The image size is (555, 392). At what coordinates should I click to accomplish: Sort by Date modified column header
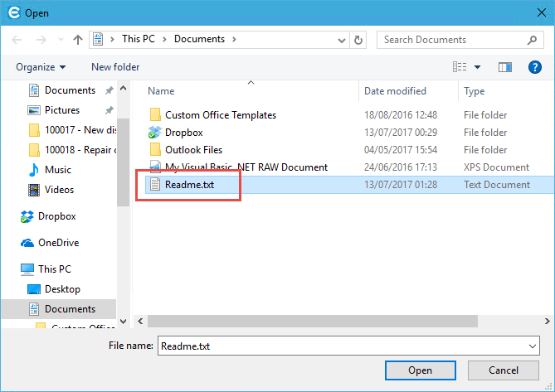point(395,91)
